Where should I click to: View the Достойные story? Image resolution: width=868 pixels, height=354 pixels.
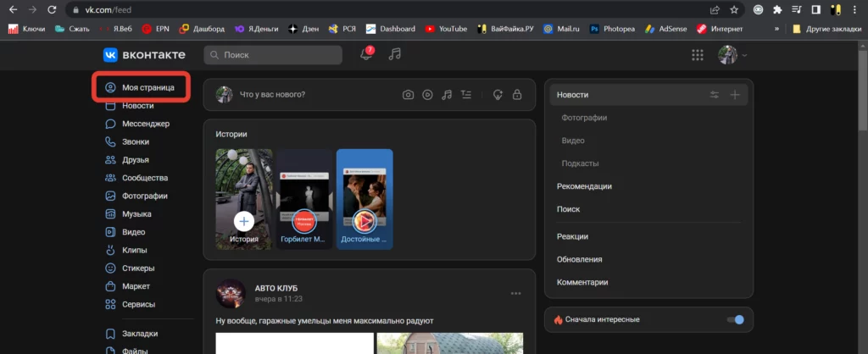point(364,199)
